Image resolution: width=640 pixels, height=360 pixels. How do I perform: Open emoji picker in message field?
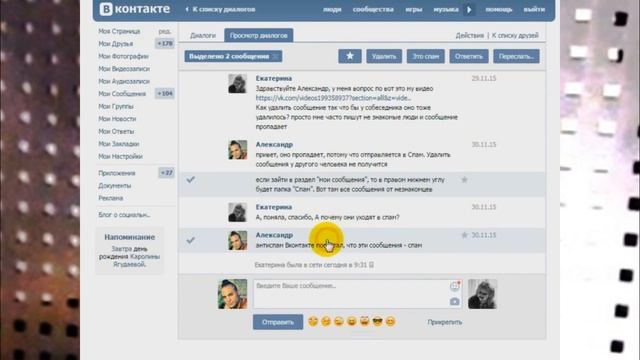pyautogui.click(x=454, y=286)
